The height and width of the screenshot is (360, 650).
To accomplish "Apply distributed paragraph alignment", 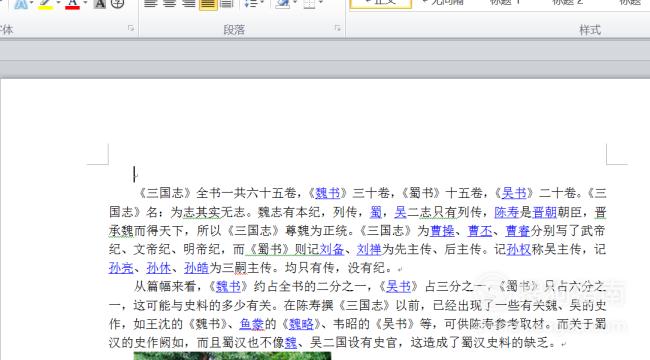I will point(226,4).
